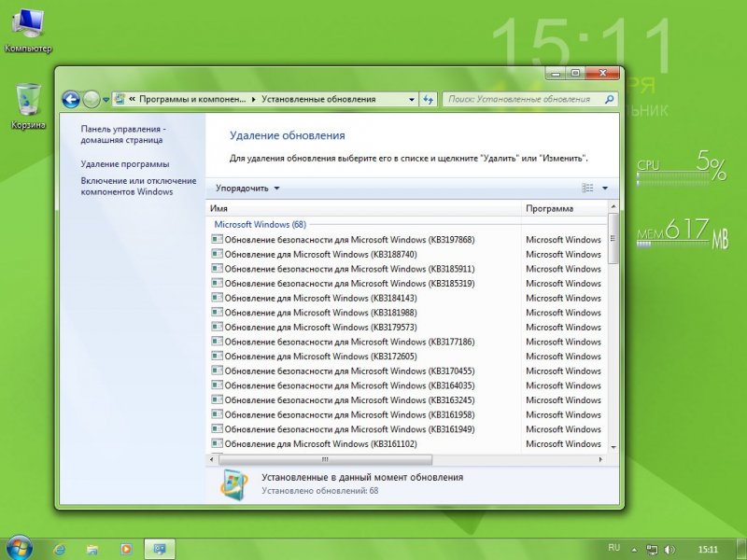Expand the view options dropdown arrow
The height and width of the screenshot is (560, 747).
(x=605, y=189)
